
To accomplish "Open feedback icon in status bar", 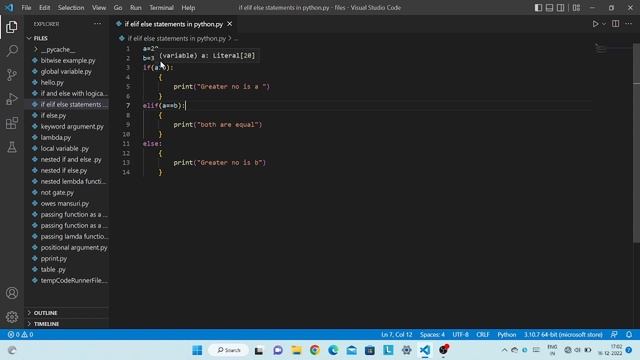I will click(x=614, y=335).
